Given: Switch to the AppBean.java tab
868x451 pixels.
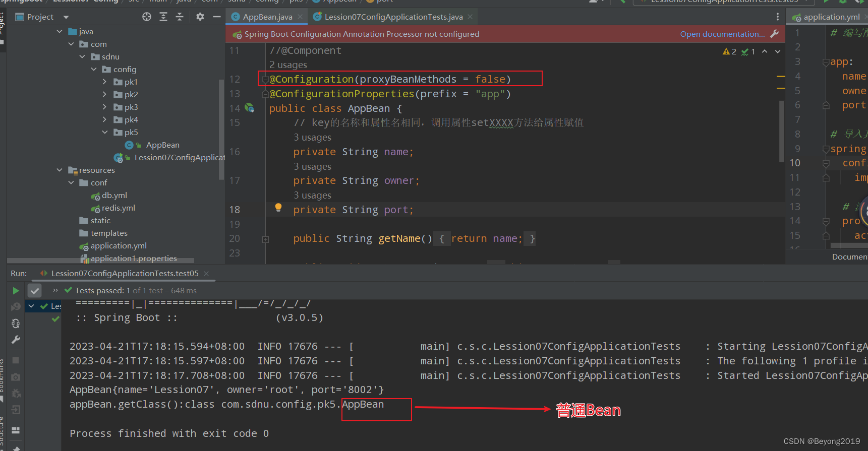Looking at the screenshot, I should point(267,17).
